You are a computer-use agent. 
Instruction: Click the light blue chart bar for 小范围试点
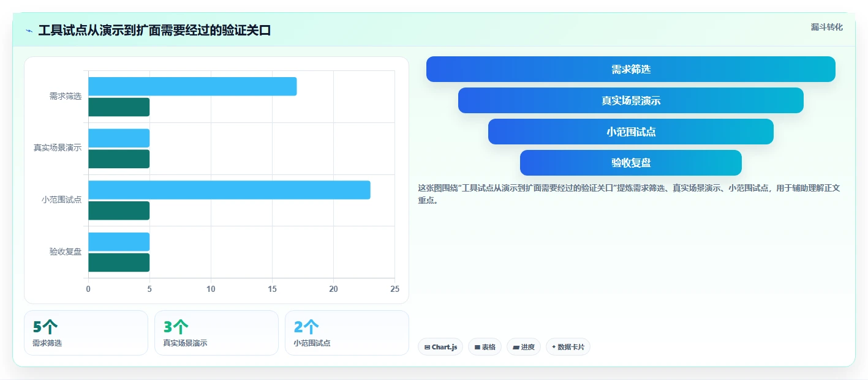pyautogui.click(x=229, y=190)
